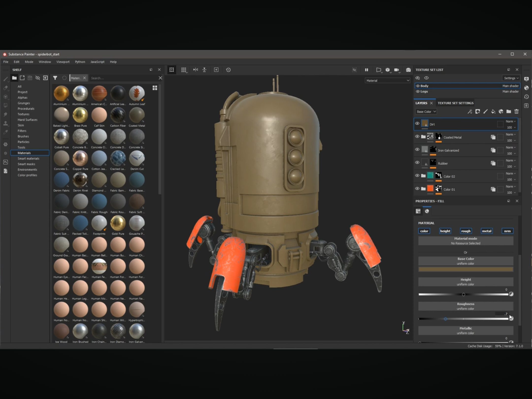532x399 pixels.
Task: Hide the Legs texture set
Action: pos(418,91)
